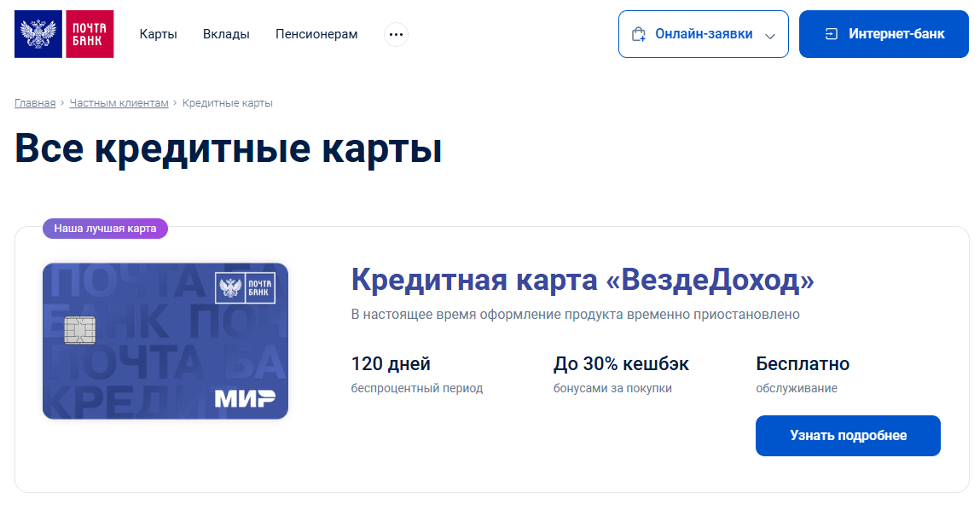Viewport: 980px width, 510px height.
Task: Select the Пенсионерам menu item
Action: 316,34
